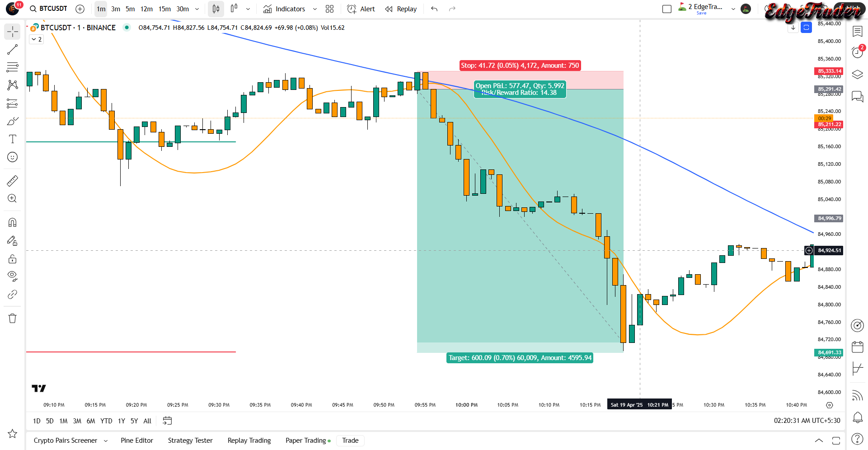This screenshot has height=450, width=868.
Task: Switch to 3m timeframe
Action: click(x=116, y=9)
